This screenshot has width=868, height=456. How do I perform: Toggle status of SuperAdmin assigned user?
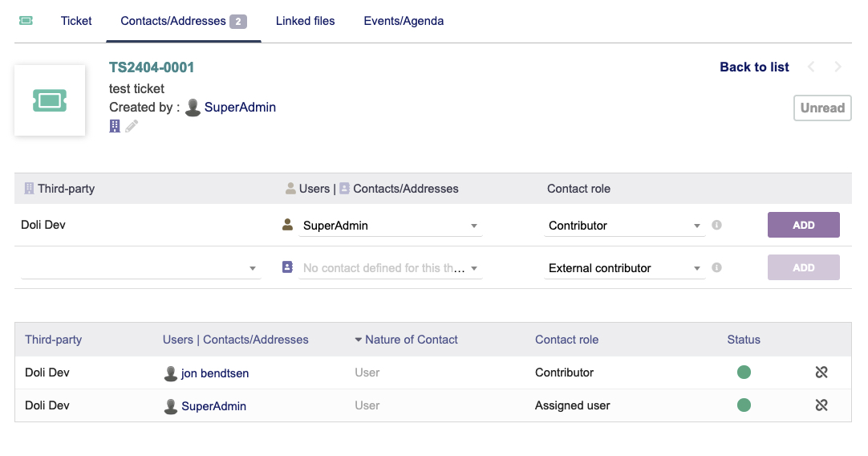tap(744, 405)
